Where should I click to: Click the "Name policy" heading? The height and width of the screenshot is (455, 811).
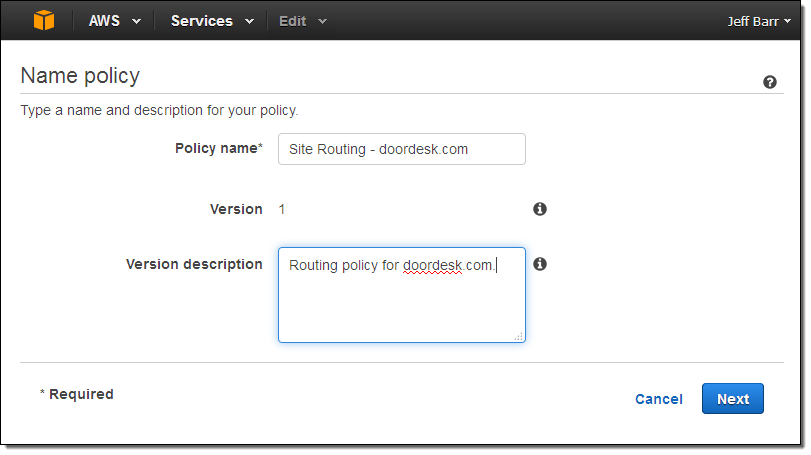click(x=80, y=76)
